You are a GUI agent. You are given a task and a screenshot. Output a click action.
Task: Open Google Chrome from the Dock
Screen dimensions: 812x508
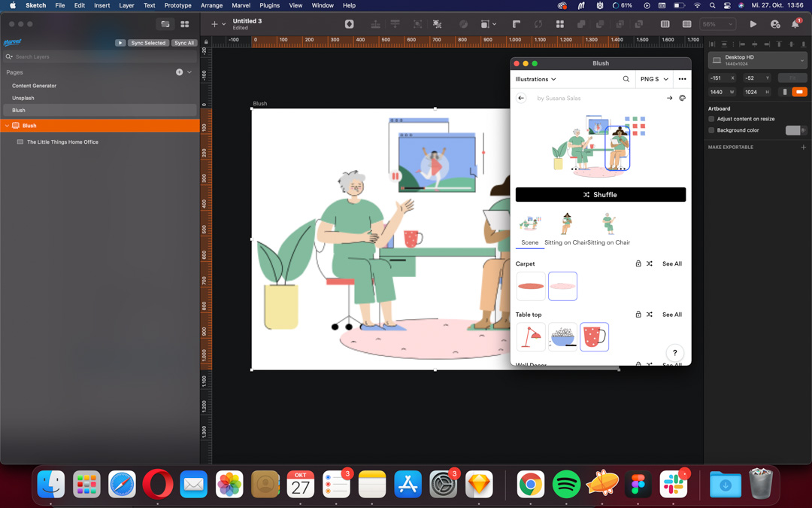(530, 484)
